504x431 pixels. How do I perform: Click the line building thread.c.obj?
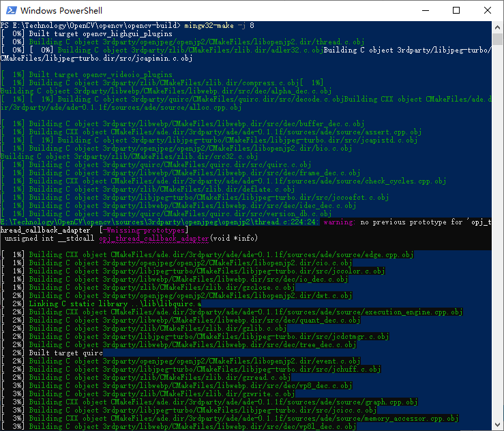183,42
